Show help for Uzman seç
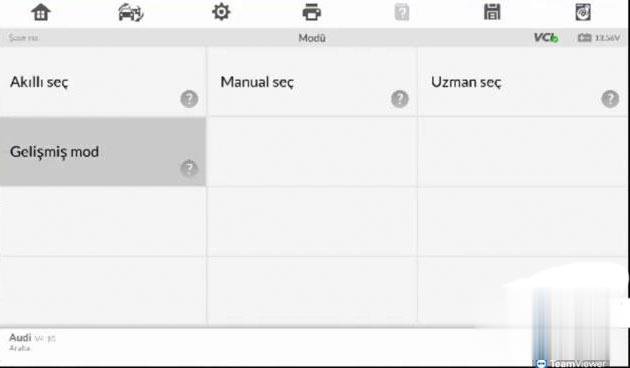The image size is (630, 368). click(610, 99)
